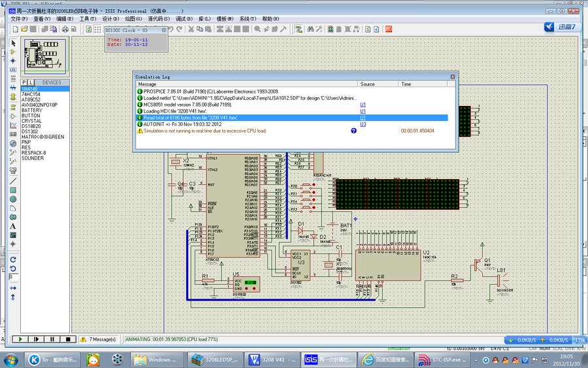
Task: Select the 2D circle graphics tool
Action: pos(13,199)
